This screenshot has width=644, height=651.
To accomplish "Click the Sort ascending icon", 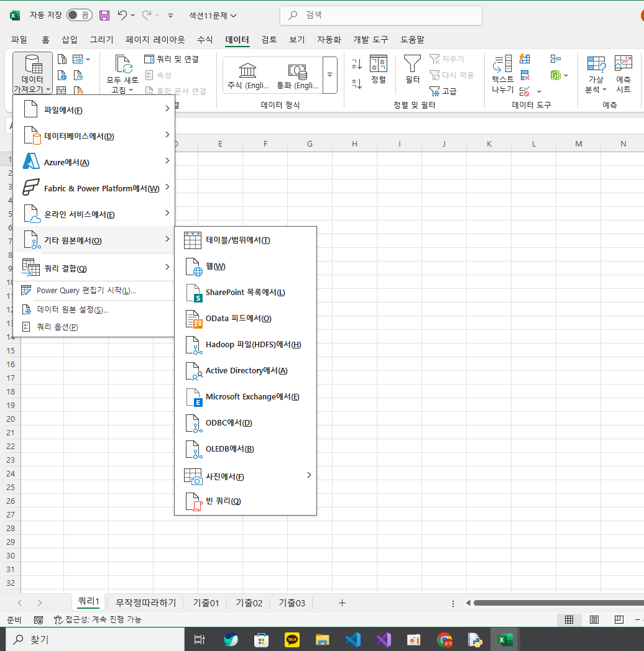I will pos(356,63).
